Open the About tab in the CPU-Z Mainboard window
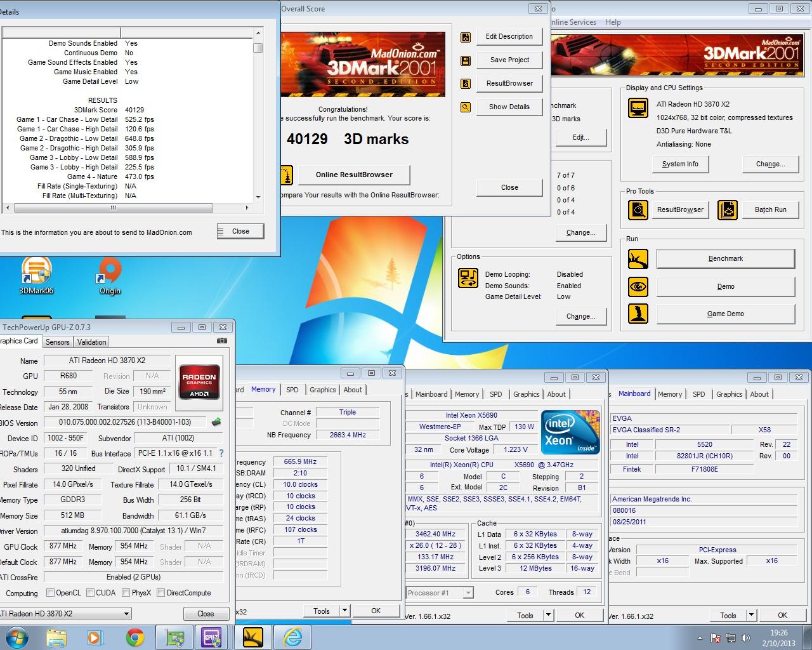Screen dimensions: 812x650 click(759, 394)
